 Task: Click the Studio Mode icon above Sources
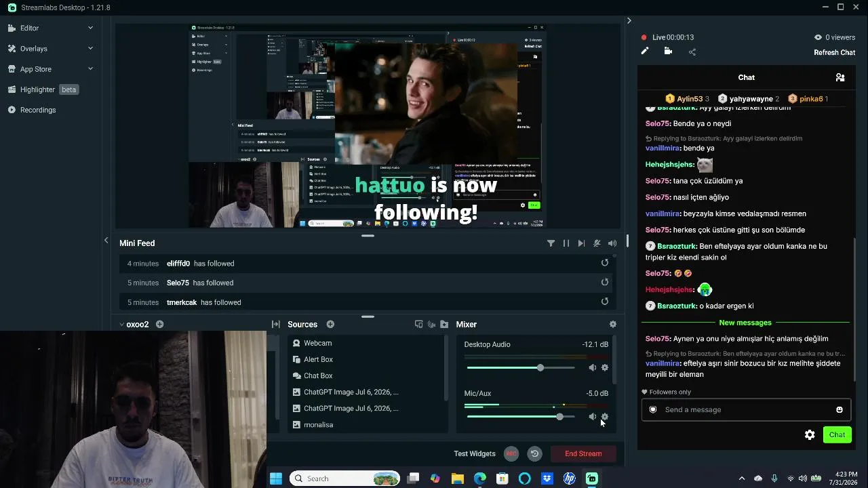(418, 325)
